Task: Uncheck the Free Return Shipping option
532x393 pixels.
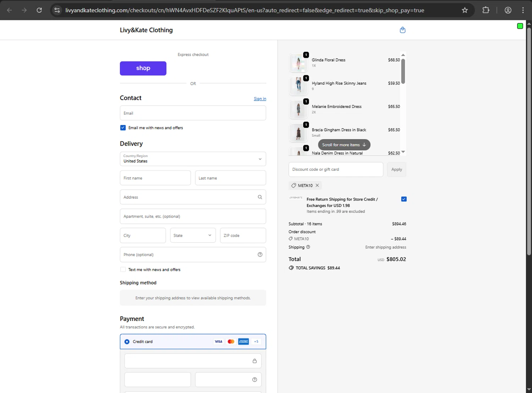Action: tap(404, 199)
